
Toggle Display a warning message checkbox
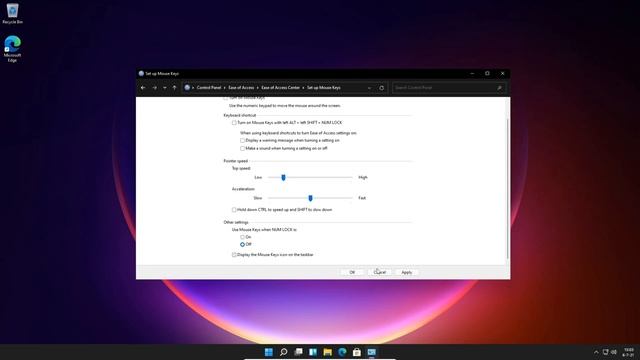point(242,140)
